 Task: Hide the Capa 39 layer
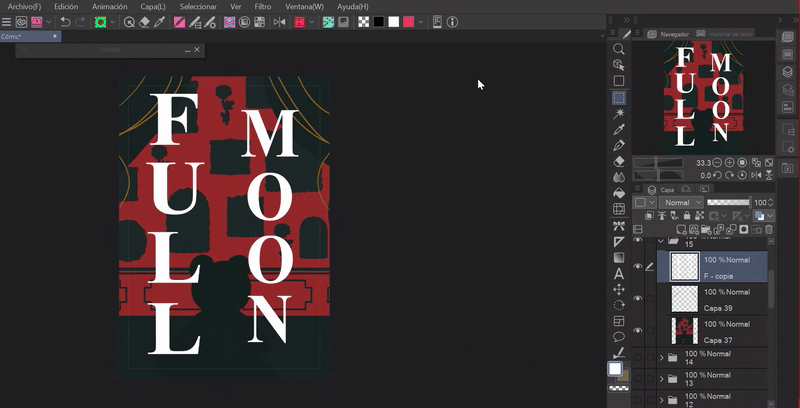(638, 299)
